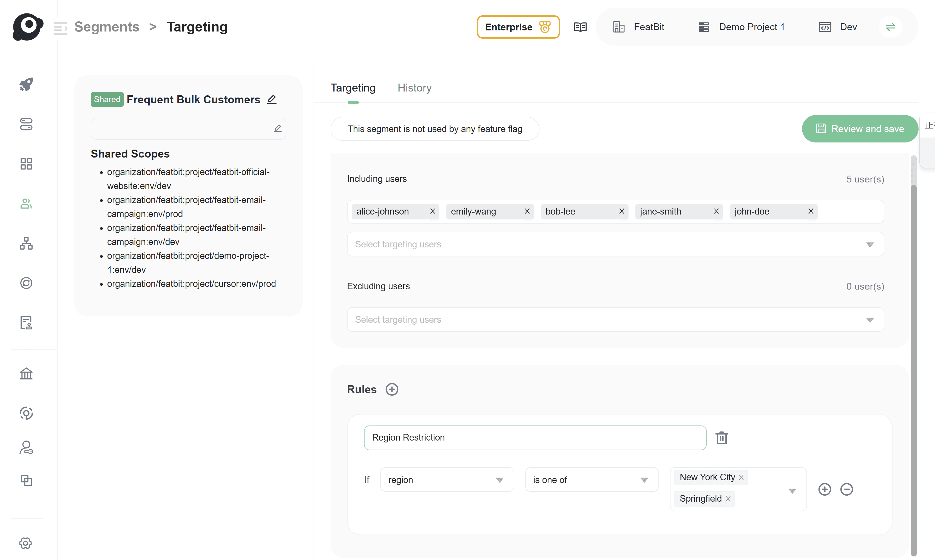The width and height of the screenshot is (935, 560).
Task: Open the documentation book icon
Action: (580, 27)
